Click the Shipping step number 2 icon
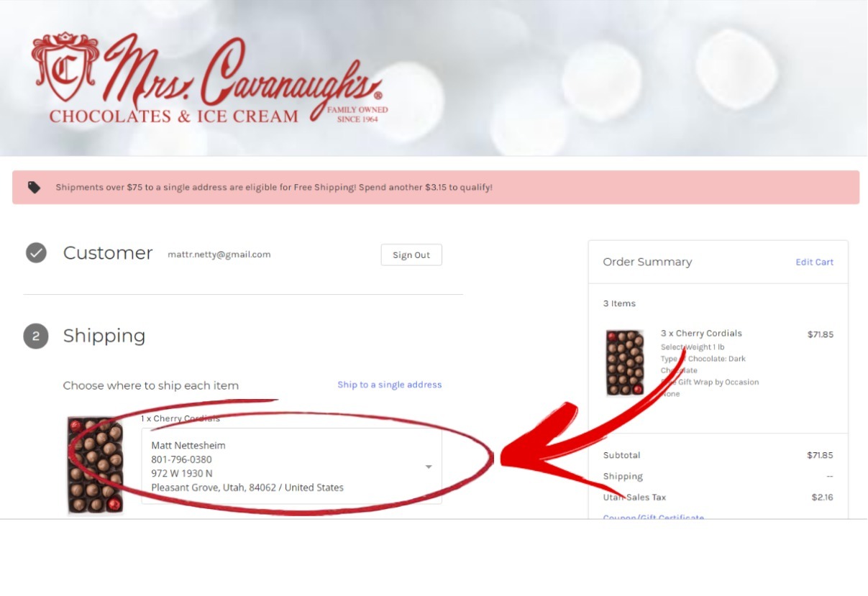 coord(36,336)
